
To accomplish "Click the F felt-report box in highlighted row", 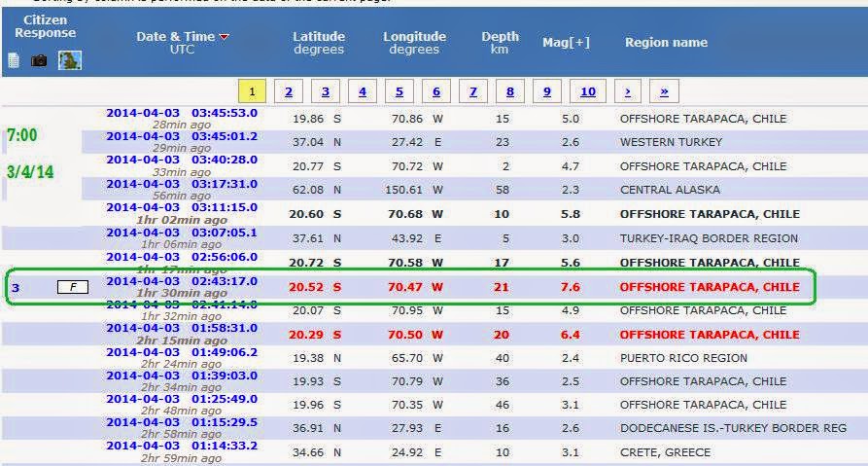I will tap(73, 286).
